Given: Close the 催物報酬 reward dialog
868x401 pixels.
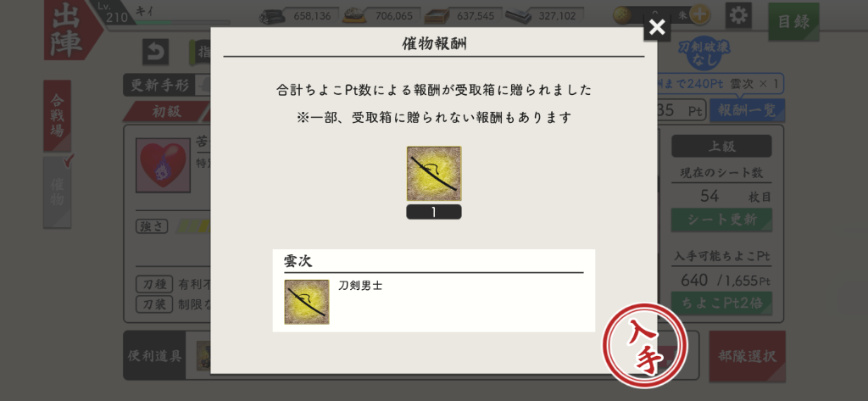Looking at the screenshot, I should [657, 27].
